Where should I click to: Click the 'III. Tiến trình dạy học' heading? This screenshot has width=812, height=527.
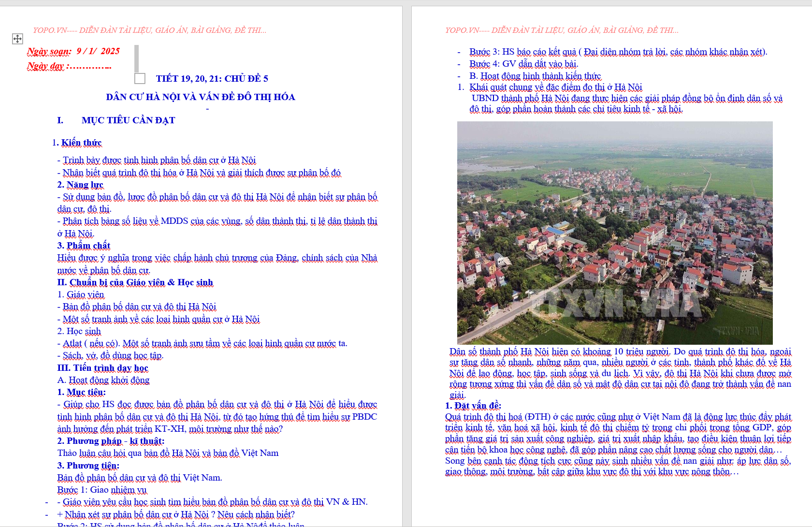102,368
